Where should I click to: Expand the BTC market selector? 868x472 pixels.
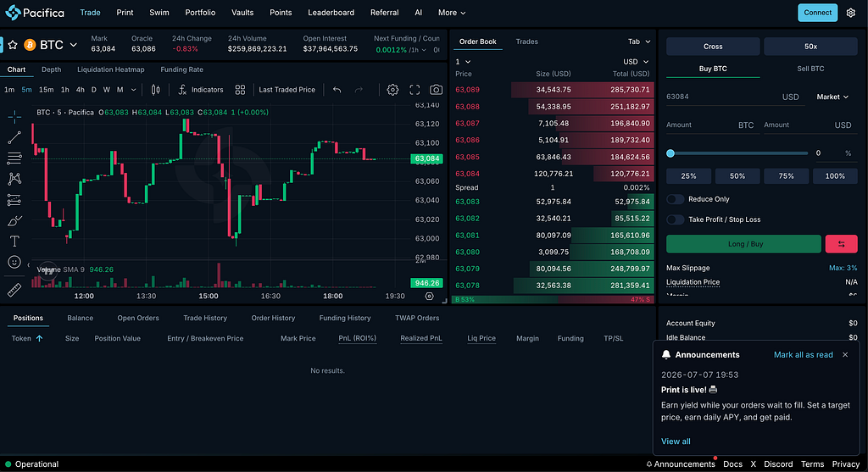point(73,45)
